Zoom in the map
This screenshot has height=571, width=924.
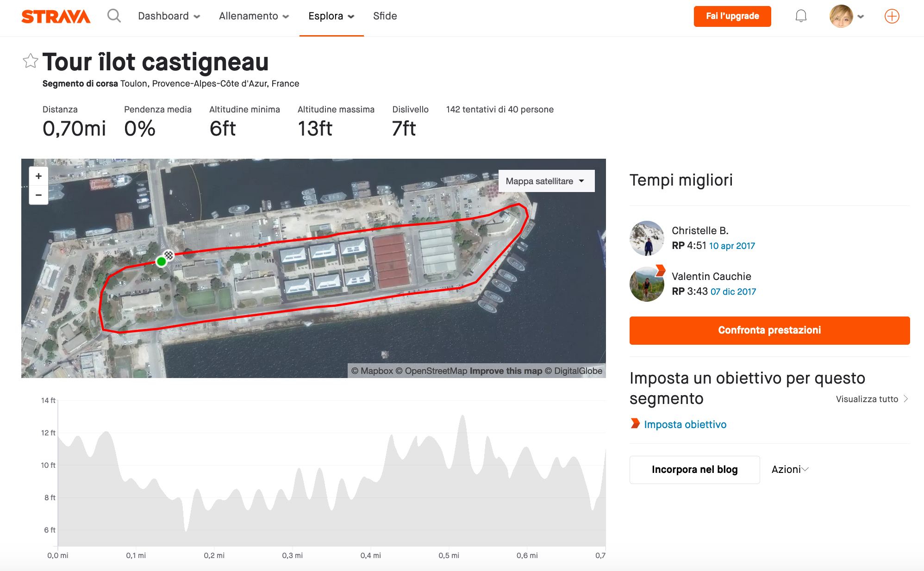tap(39, 176)
